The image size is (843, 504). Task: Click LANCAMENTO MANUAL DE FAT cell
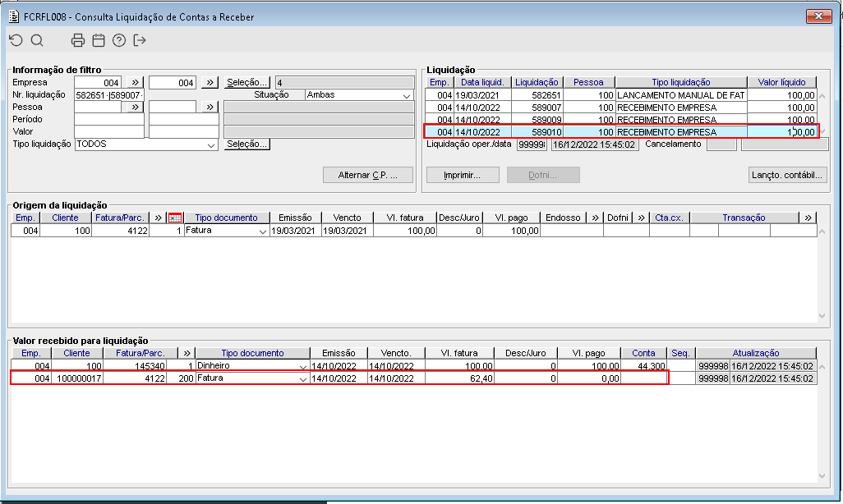[680, 95]
